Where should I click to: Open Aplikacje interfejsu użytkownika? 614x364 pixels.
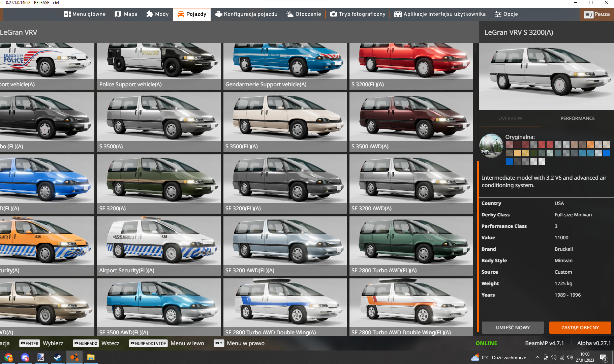440,14
